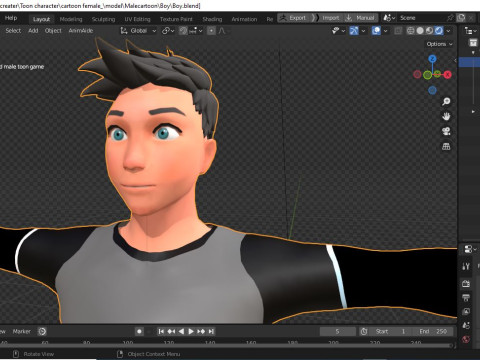Open the outliner editor type dropdown
The width and height of the screenshot is (480, 360).
click(x=470, y=31)
